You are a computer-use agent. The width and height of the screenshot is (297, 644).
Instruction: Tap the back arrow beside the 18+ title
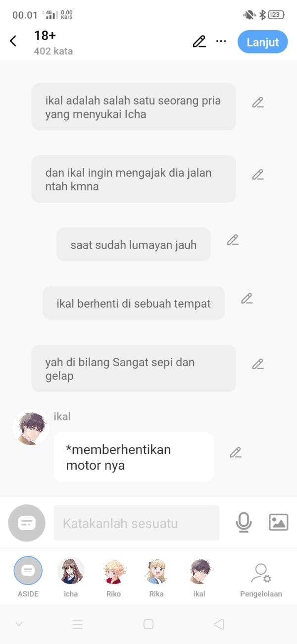pyautogui.click(x=13, y=42)
